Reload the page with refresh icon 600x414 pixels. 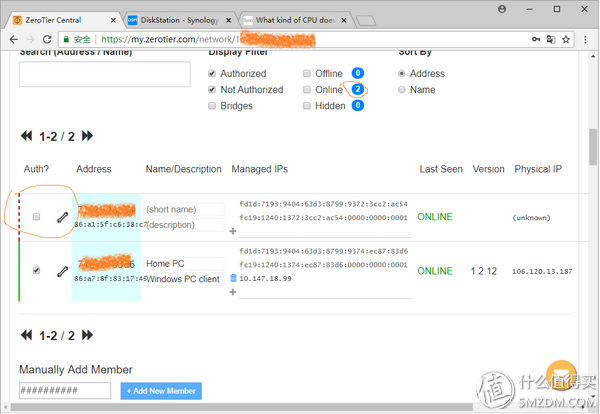click(x=47, y=39)
